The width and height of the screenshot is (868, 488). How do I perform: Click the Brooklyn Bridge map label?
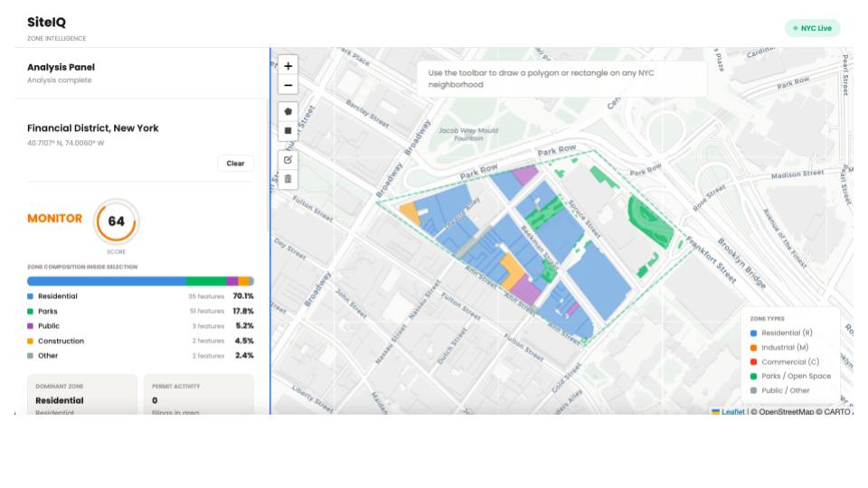741,263
